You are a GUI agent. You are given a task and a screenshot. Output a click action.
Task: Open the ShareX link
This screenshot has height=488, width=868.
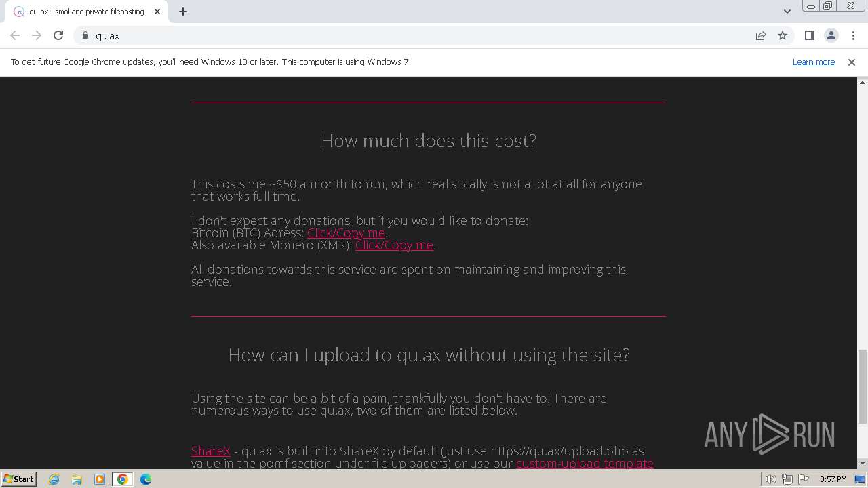point(211,451)
